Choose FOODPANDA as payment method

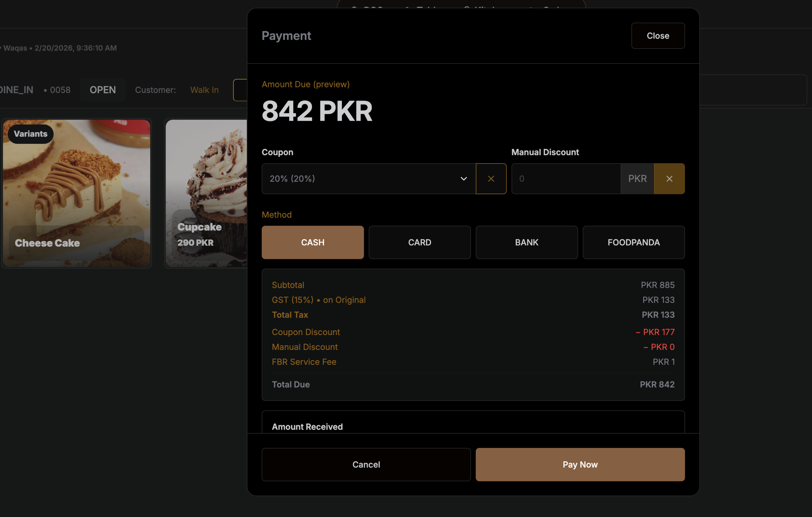tap(633, 242)
